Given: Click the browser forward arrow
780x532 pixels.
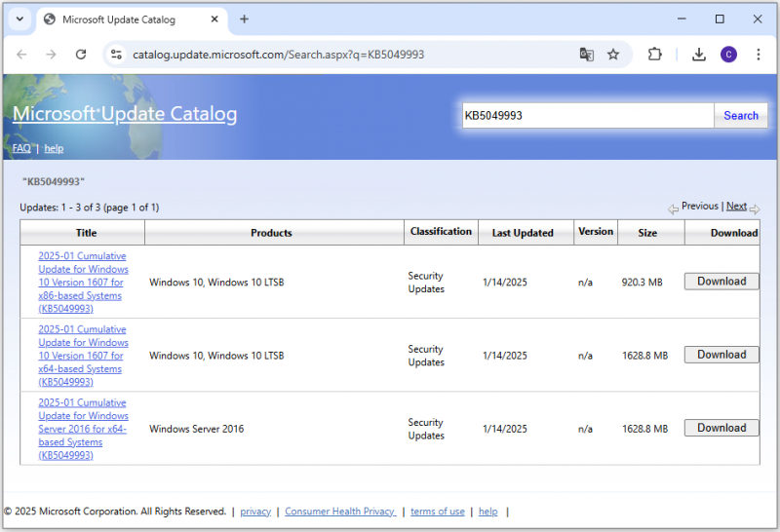Looking at the screenshot, I should coord(51,55).
